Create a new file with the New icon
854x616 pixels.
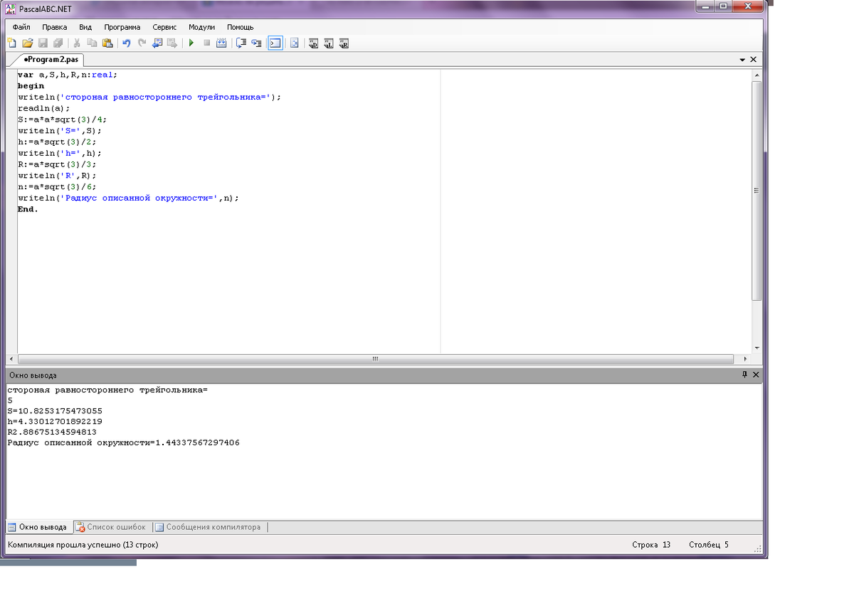coord(11,43)
